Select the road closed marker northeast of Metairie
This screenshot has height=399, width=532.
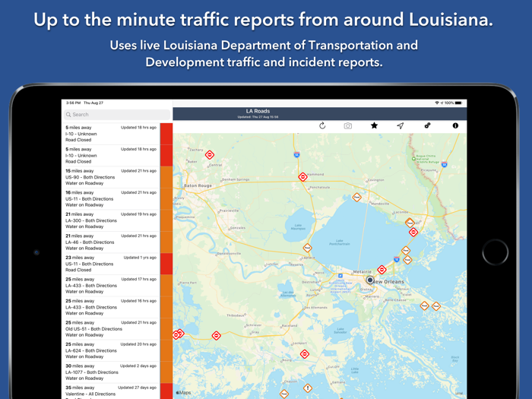point(382,270)
